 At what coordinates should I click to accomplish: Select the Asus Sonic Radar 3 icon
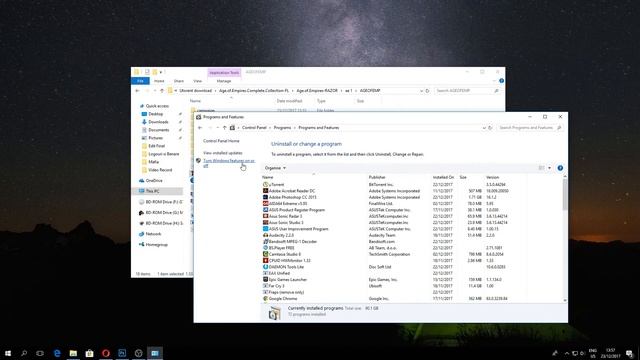point(265,216)
